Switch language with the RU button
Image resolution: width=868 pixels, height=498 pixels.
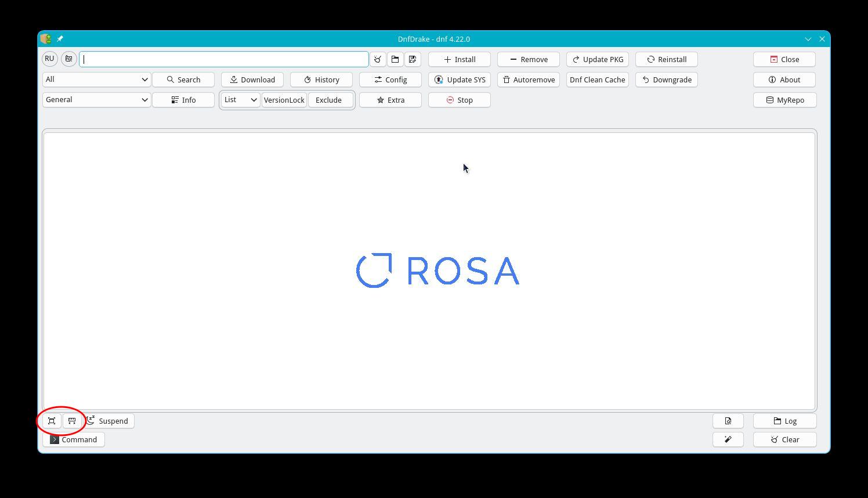tap(49, 59)
